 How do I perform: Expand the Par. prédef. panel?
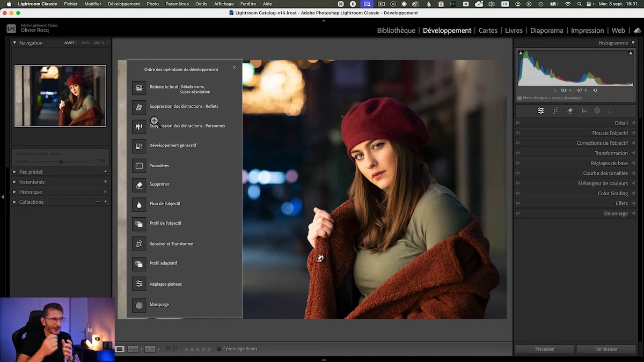pyautogui.click(x=14, y=172)
